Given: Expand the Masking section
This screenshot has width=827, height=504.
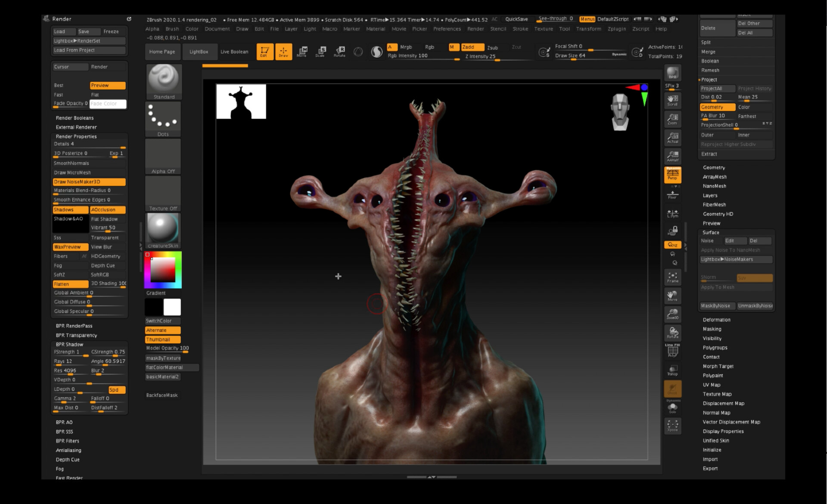Looking at the screenshot, I should (x=712, y=329).
